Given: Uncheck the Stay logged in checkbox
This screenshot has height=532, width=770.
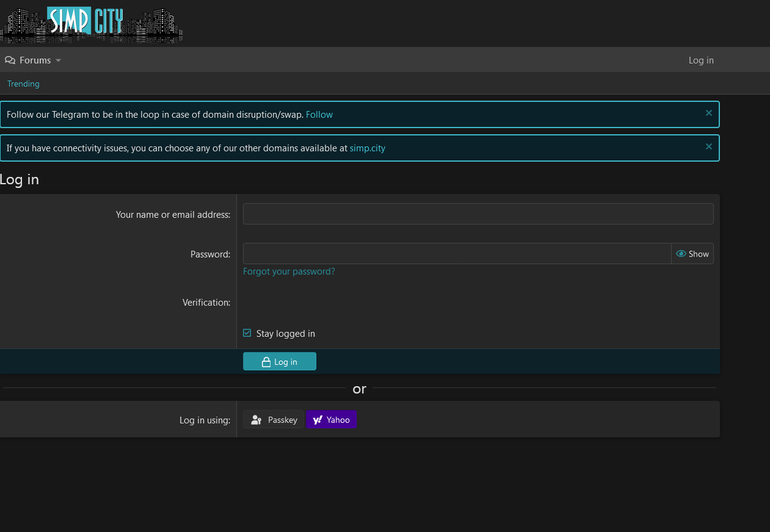Looking at the screenshot, I should (247, 333).
